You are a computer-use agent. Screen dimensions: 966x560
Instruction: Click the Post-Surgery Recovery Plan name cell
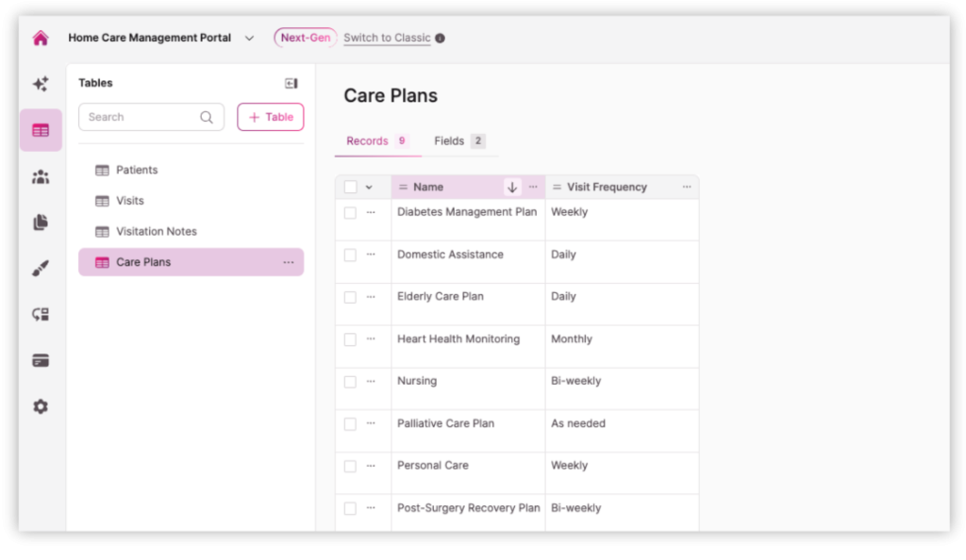[468, 513]
